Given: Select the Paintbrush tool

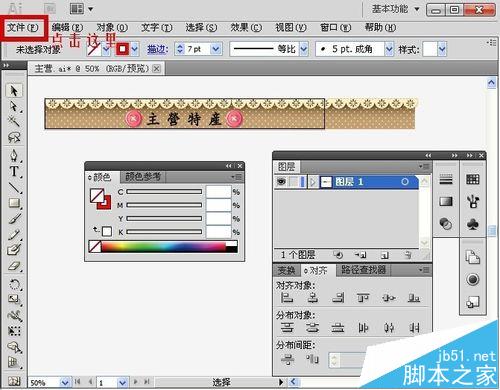Looking at the screenshot, I should 14,219.
